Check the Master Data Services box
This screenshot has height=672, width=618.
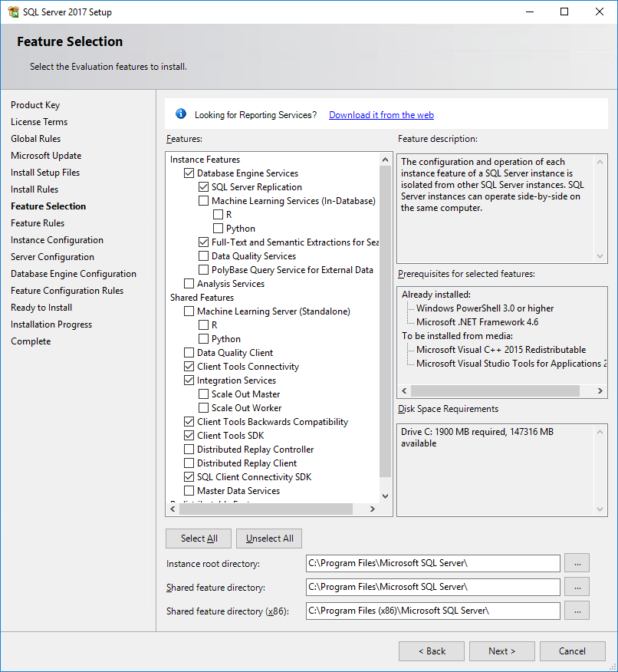pyautogui.click(x=189, y=490)
